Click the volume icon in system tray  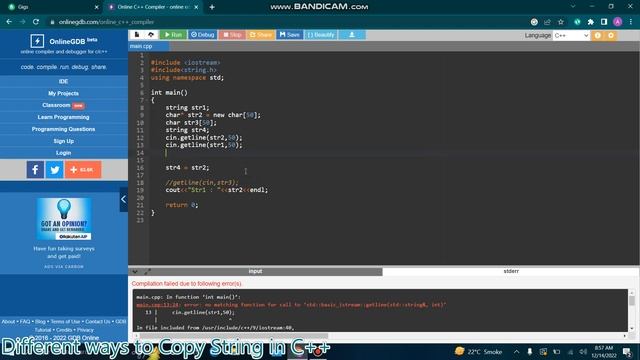pyautogui.click(x=583, y=351)
